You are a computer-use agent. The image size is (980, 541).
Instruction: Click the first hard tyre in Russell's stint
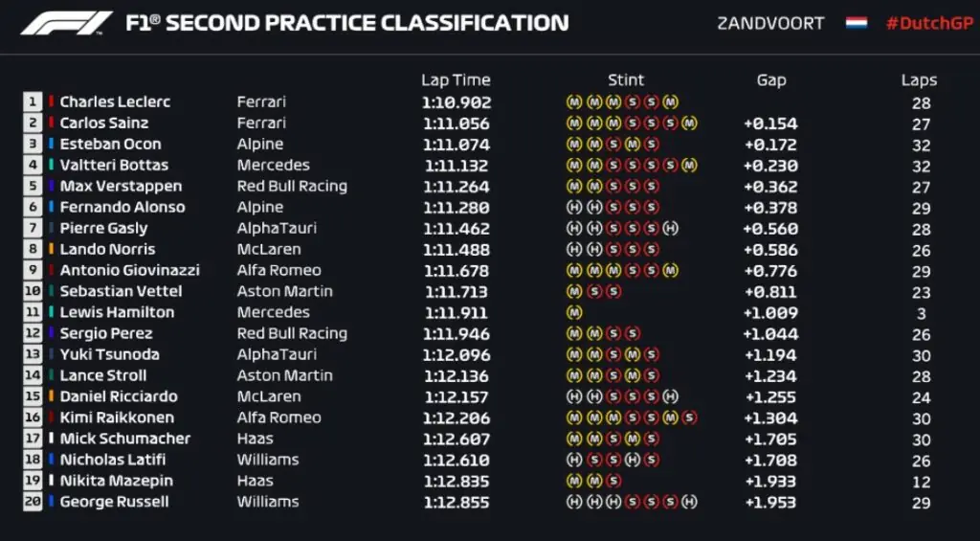573,502
